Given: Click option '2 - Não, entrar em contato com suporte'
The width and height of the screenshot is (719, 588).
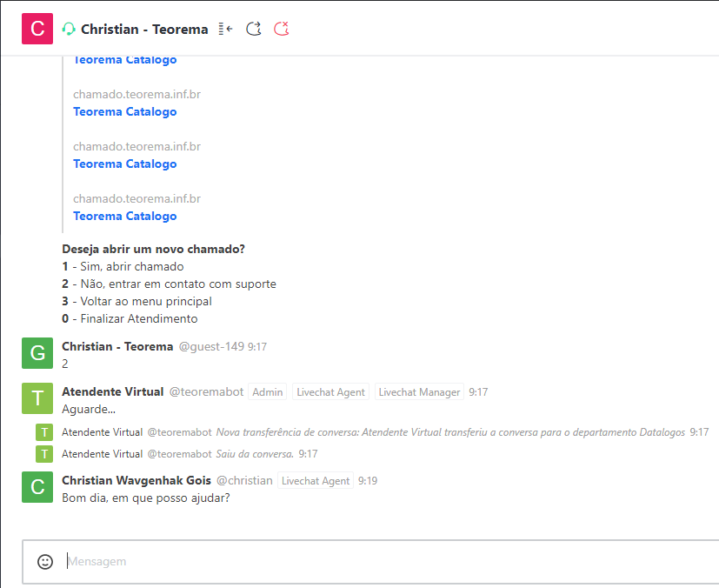Looking at the screenshot, I should pos(170,284).
